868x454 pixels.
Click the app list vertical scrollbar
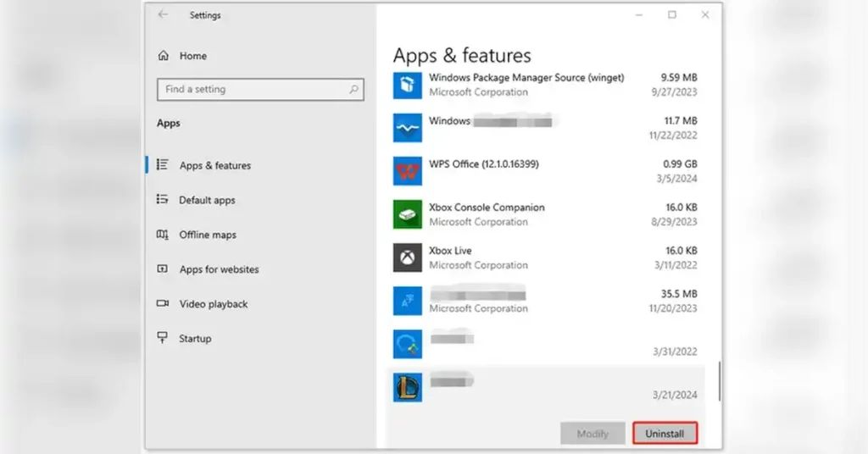click(719, 381)
